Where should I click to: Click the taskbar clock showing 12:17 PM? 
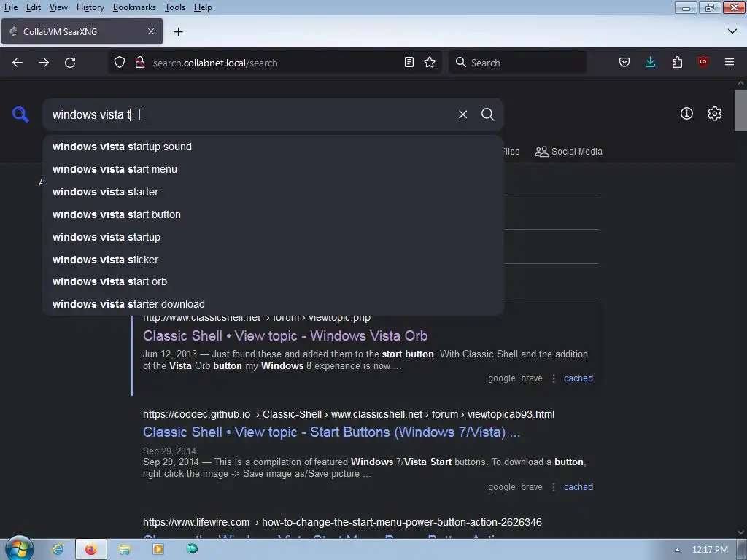pos(710,550)
